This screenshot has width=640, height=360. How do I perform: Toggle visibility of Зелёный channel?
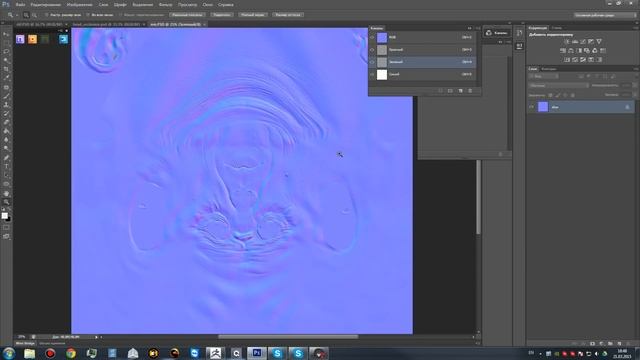tap(372, 62)
